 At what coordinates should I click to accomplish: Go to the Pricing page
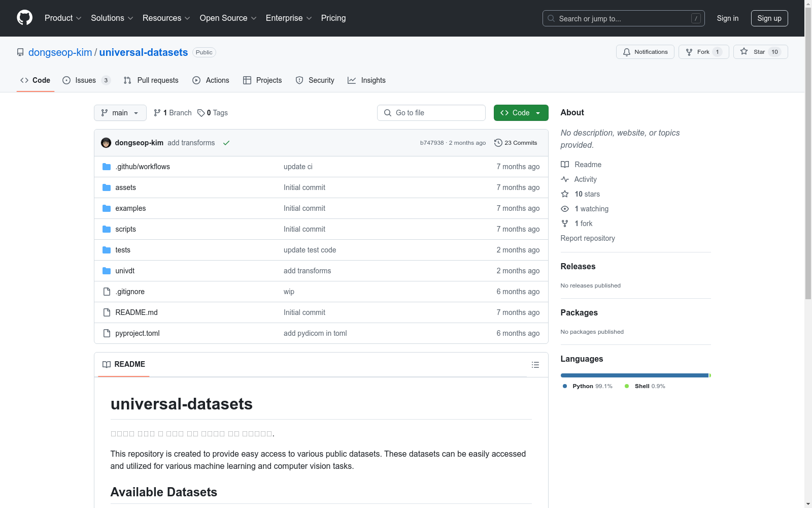pyautogui.click(x=333, y=18)
